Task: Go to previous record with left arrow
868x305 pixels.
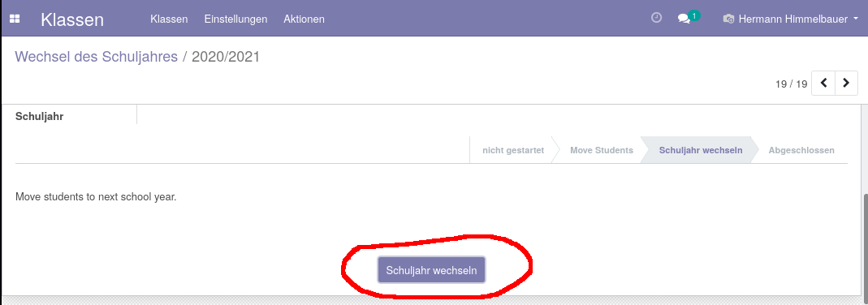Action: point(823,83)
